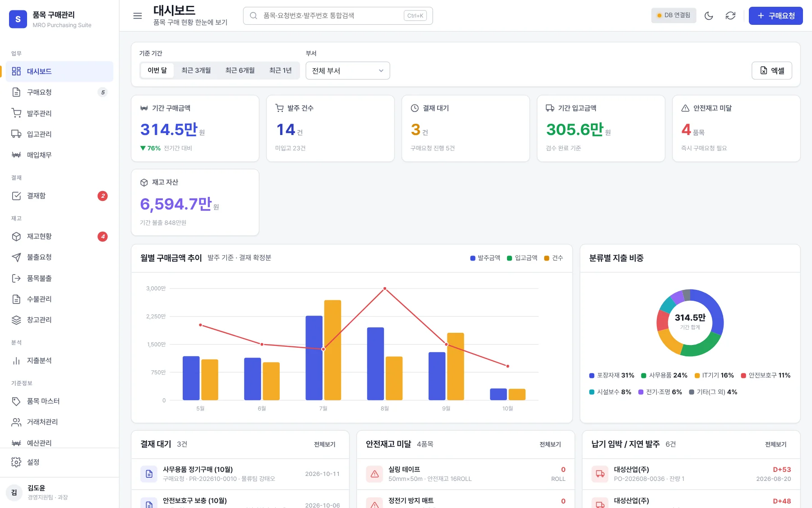This screenshot has width=812, height=508.
Task: Open 대성산업(주) D+53 delayed order row
Action: click(x=691, y=474)
